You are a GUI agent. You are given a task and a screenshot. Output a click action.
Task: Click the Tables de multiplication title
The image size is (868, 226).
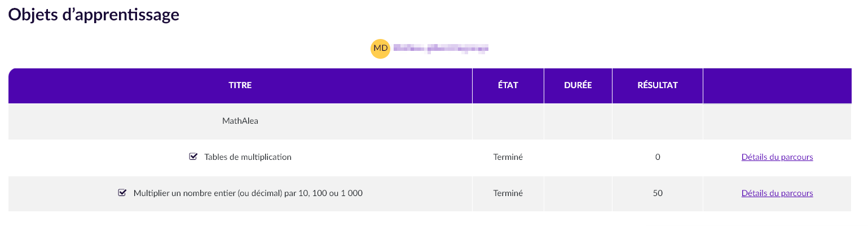pos(248,157)
